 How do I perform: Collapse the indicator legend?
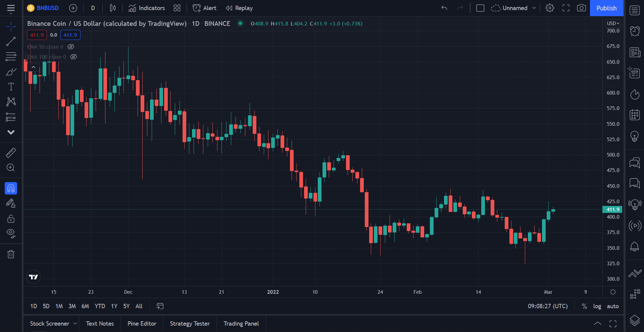[x=34, y=67]
